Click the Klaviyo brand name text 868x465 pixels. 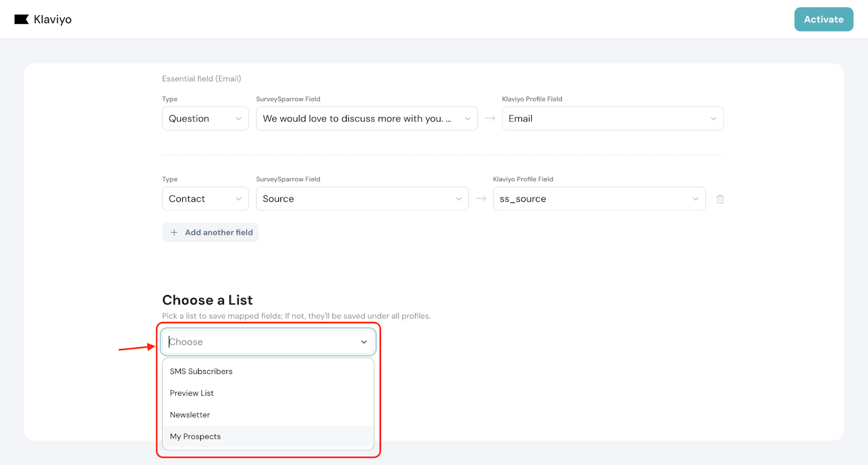click(53, 20)
